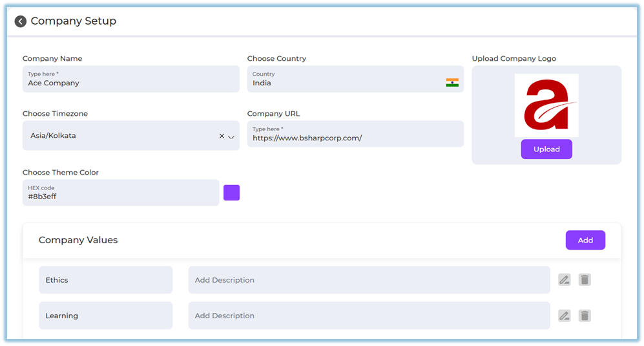644x346 pixels.
Task: Open the purple theme color swatch
Action: (231, 193)
